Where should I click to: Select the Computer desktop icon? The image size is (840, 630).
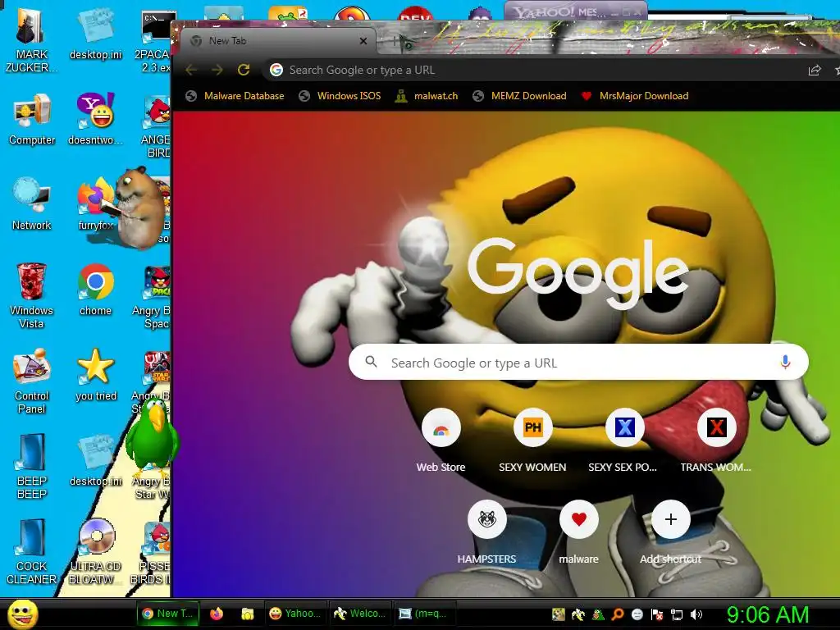(32, 119)
